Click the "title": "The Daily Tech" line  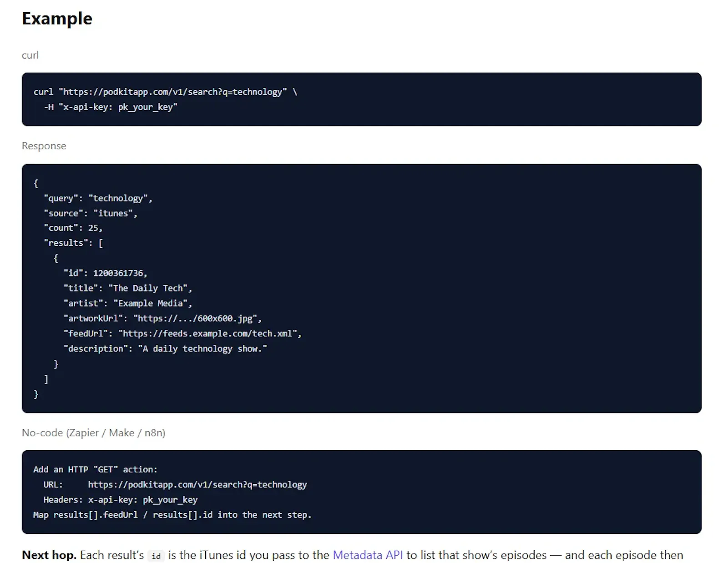tap(128, 288)
